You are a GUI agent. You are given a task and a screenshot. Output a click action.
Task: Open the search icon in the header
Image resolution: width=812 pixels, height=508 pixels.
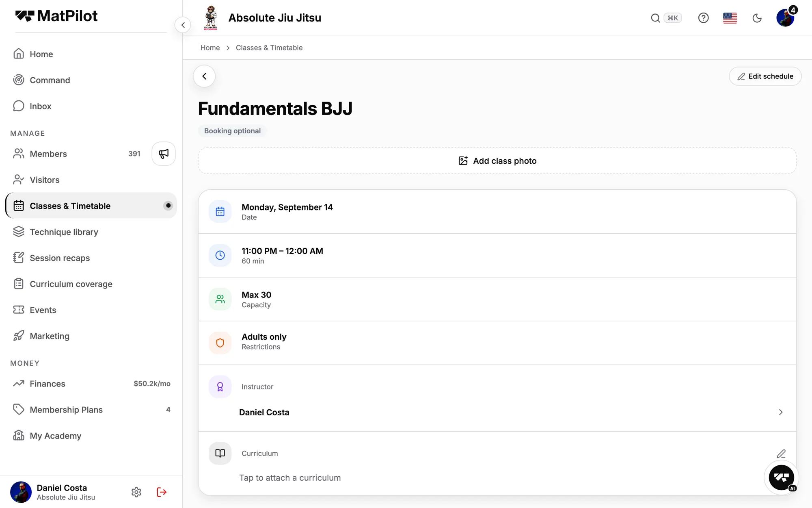pyautogui.click(x=655, y=18)
